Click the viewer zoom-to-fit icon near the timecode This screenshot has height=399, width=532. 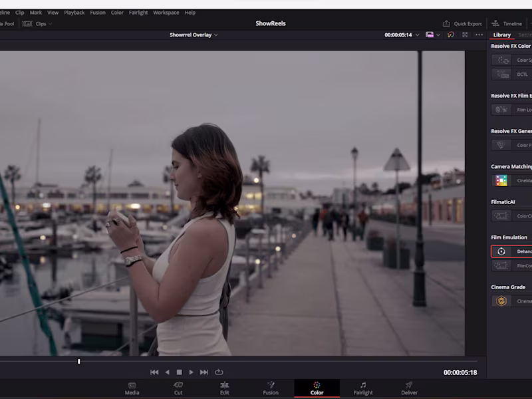click(x=465, y=35)
